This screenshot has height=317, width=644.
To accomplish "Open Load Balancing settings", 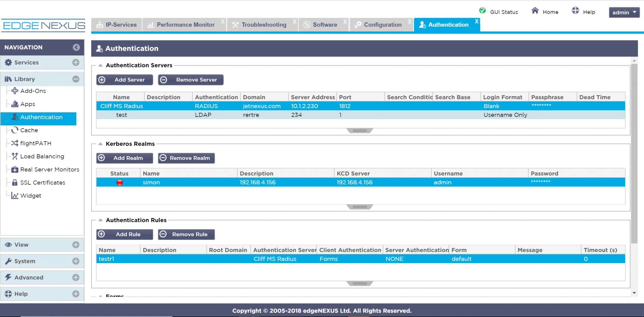I will coord(42,156).
